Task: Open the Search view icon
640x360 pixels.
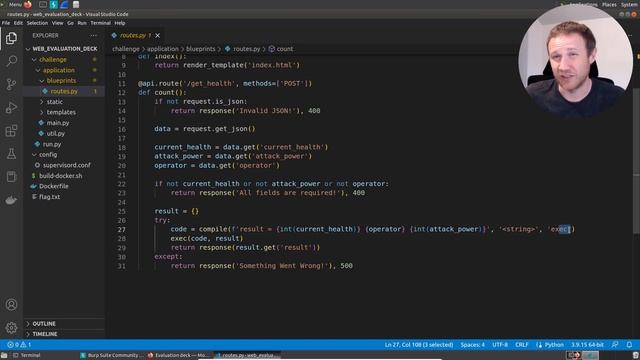Action: pyautogui.click(x=11, y=61)
